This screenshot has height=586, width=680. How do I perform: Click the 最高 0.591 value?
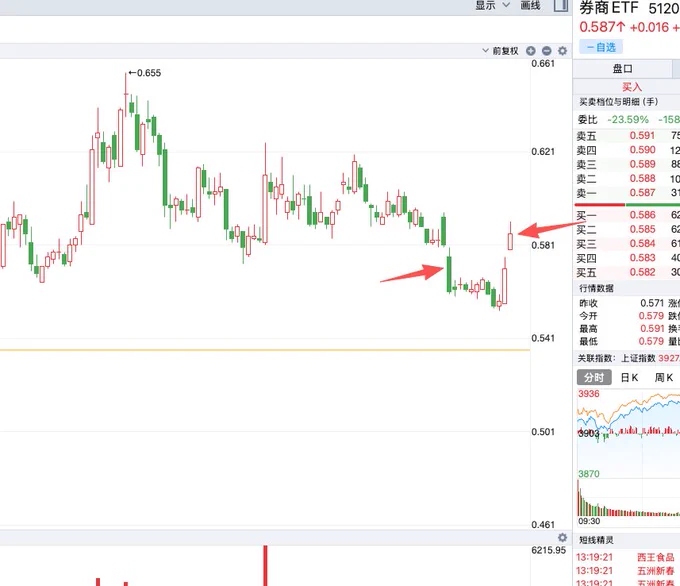coord(651,328)
